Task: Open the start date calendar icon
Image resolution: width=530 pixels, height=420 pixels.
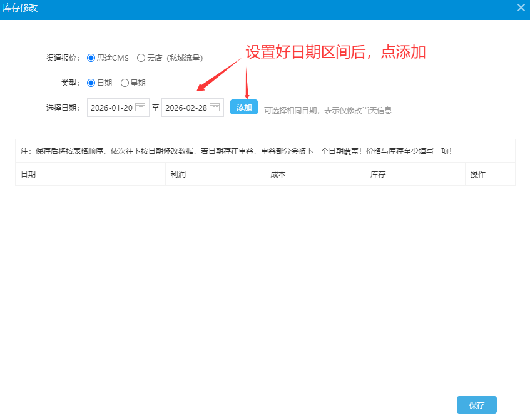Action: point(140,107)
